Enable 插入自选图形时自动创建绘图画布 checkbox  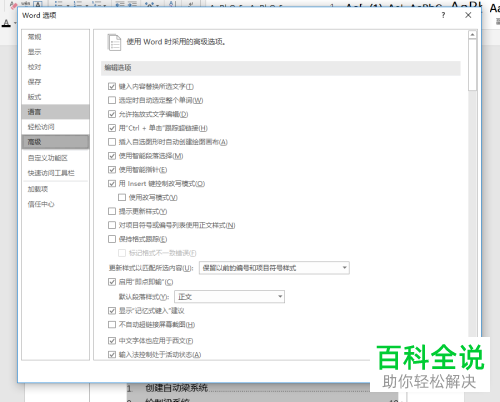[112, 142]
